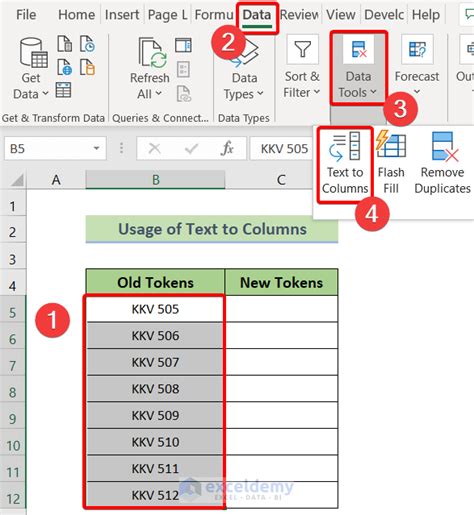Expand the Sort & Filter dropdown
This screenshot has width=474, height=515.
(x=317, y=92)
